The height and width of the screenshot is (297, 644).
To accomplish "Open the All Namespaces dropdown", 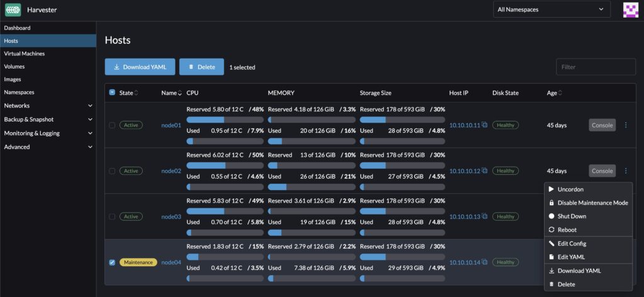I will [x=552, y=9].
